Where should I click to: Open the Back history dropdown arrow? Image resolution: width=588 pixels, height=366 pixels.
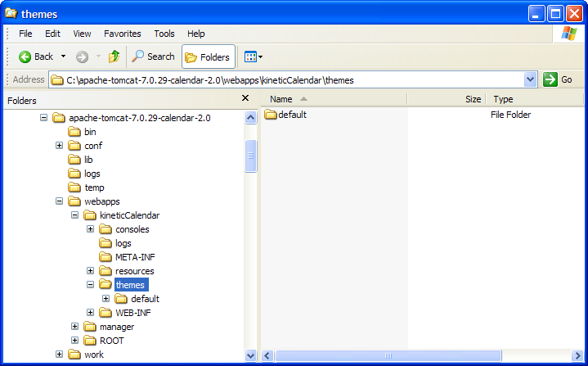pos(63,56)
